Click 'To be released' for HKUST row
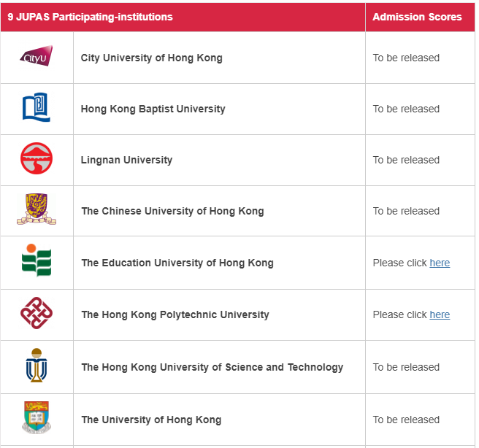479x448 pixels. pyautogui.click(x=406, y=367)
